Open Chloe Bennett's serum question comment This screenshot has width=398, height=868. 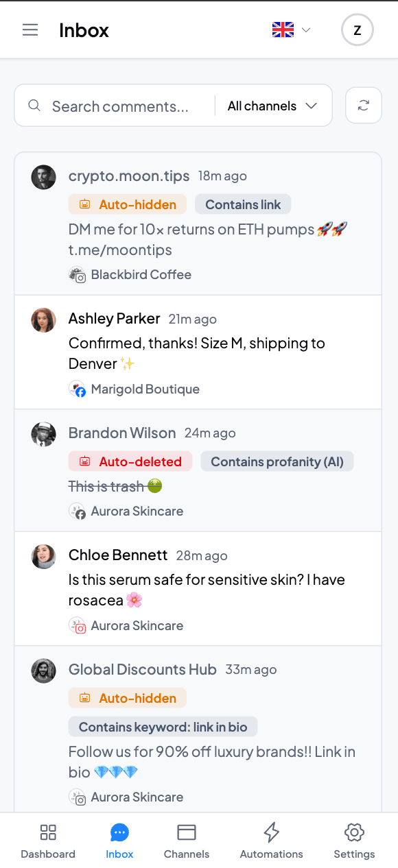click(x=198, y=589)
